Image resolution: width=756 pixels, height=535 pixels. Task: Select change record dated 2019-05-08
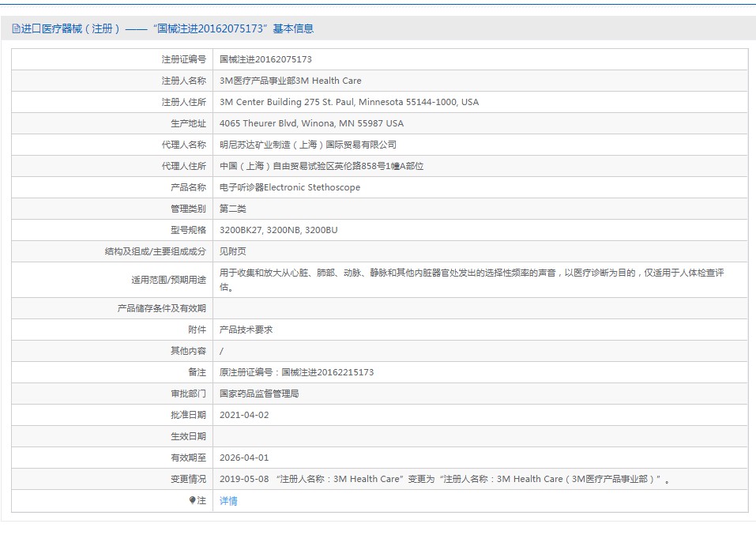click(x=445, y=479)
